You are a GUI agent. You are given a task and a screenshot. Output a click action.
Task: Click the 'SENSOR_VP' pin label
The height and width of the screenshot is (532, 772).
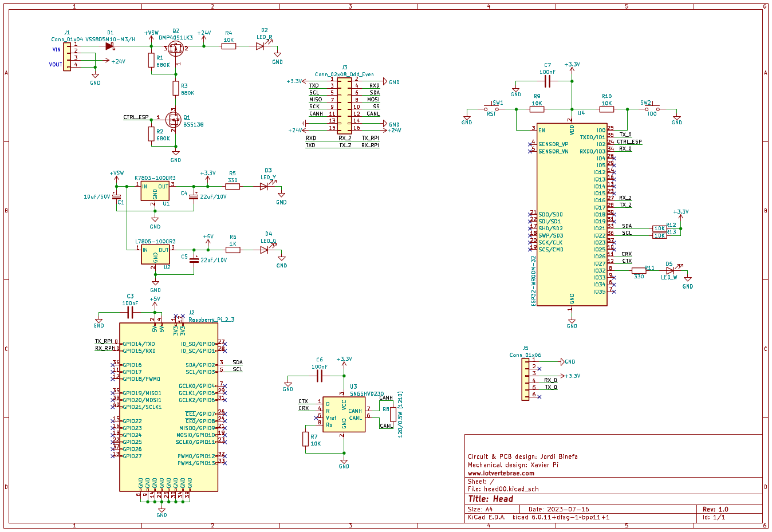[553, 144]
